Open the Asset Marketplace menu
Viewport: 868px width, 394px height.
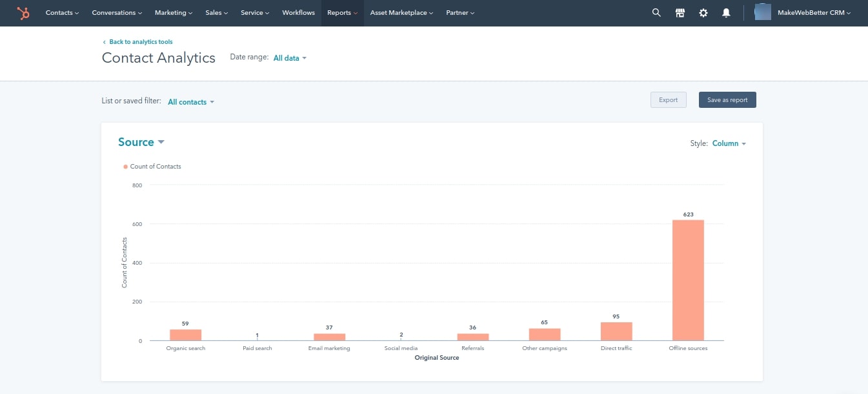[x=401, y=12]
